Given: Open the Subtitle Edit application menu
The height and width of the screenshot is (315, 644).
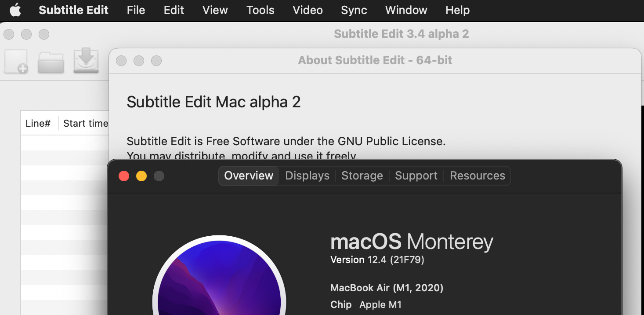Looking at the screenshot, I should click(x=73, y=10).
